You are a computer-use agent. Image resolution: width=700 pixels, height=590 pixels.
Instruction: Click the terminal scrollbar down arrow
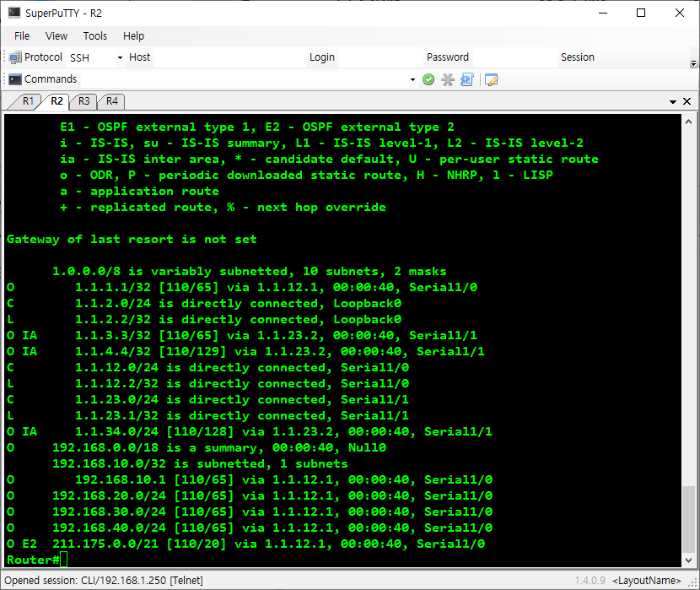(688, 560)
